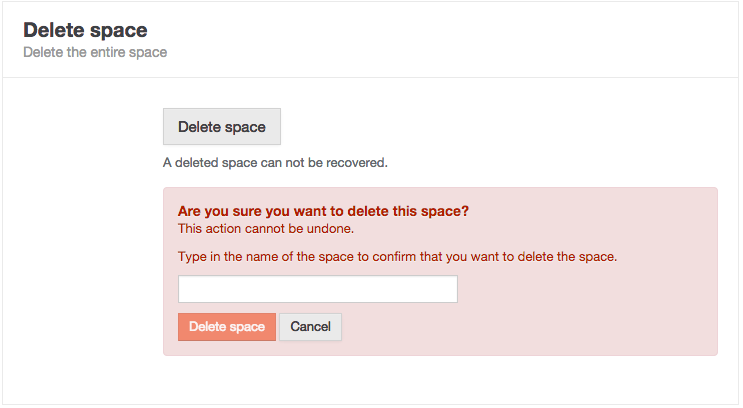Viewport: 743px width, 408px height.
Task: Click the bold question in the red alert
Action: pos(323,212)
